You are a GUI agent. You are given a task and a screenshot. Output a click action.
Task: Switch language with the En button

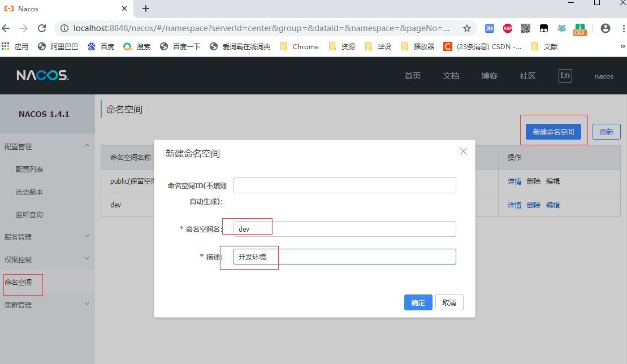pyautogui.click(x=565, y=76)
